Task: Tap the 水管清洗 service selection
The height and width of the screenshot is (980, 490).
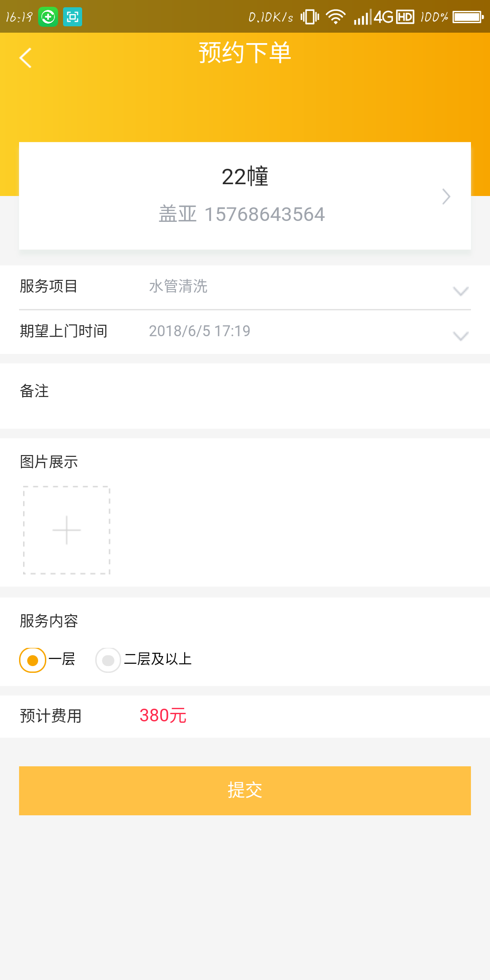Action: coord(178,286)
